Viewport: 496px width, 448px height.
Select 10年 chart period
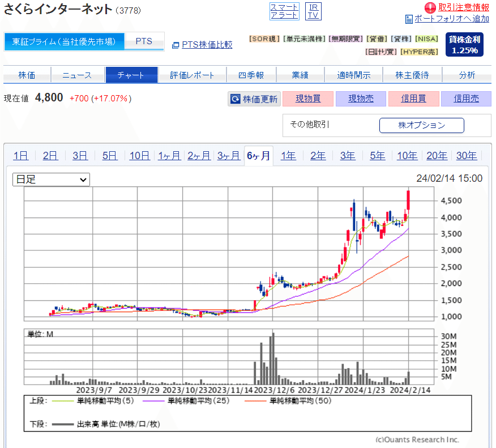[407, 156]
